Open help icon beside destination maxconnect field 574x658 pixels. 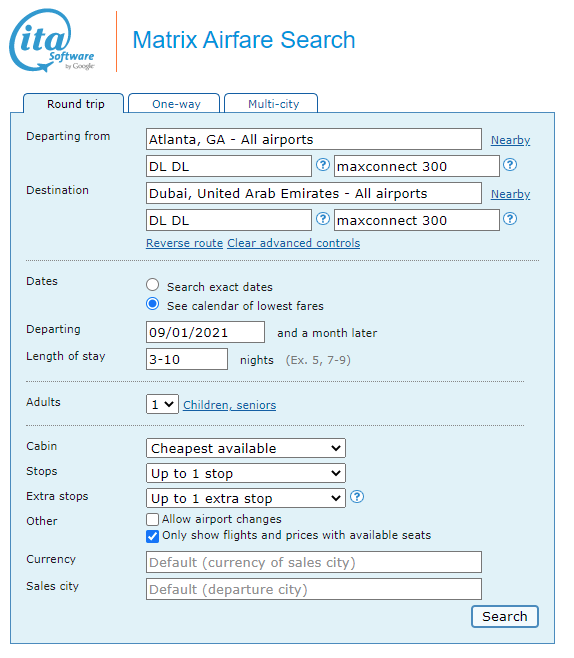point(510,219)
